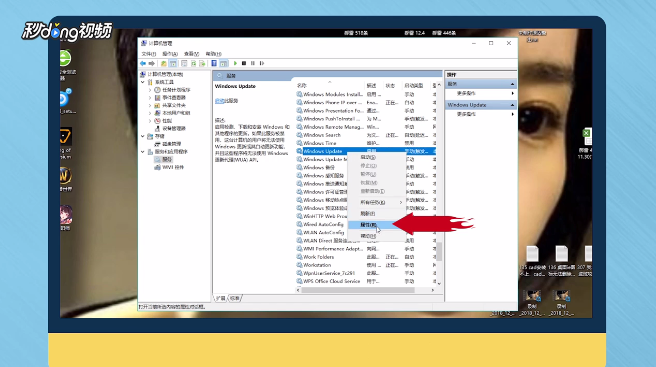Viewport: 656px width, 367px height.
Task: Choose 帮助(H) from the context menu
Action: 377,236
